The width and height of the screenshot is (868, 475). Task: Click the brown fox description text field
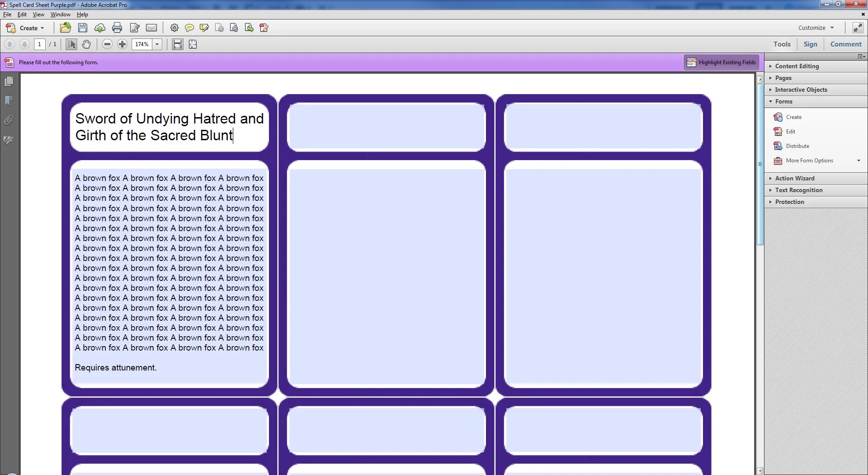(x=170, y=277)
